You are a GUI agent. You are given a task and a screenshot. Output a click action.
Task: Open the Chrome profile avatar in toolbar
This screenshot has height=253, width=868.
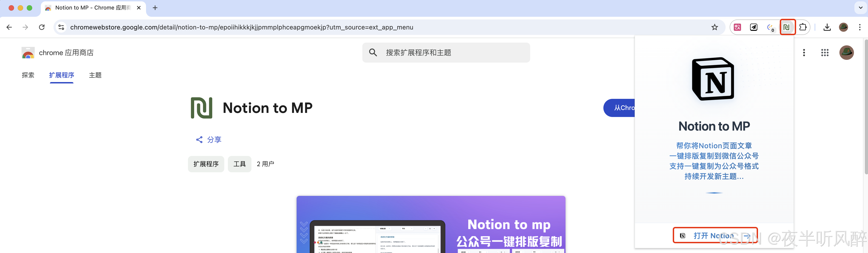click(844, 27)
